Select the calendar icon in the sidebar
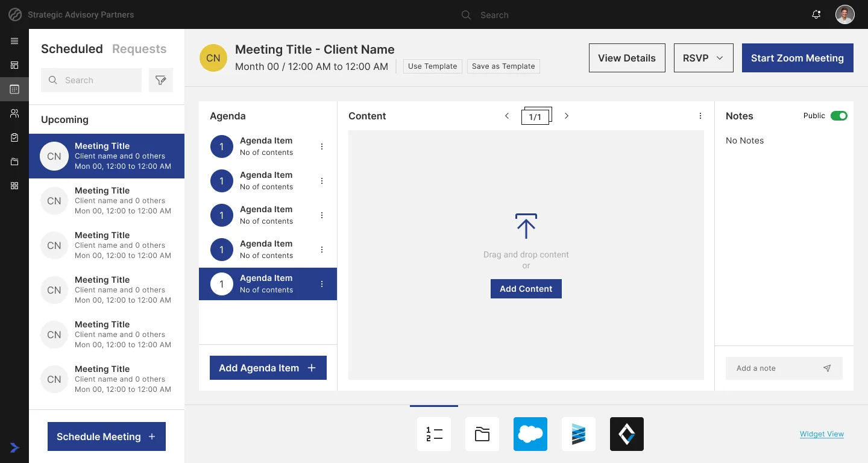This screenshot has width=868, height=463. tap(14, 89)
